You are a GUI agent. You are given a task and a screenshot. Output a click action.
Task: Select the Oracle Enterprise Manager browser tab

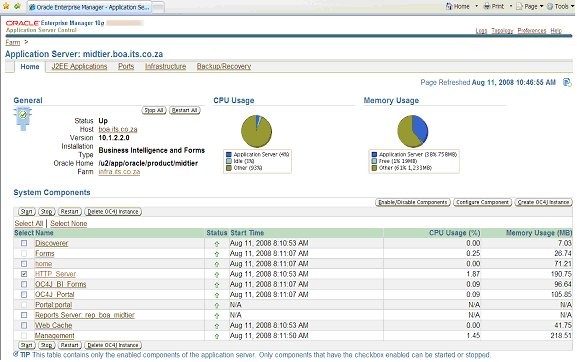pyautogui.click(x=89, y=7)
